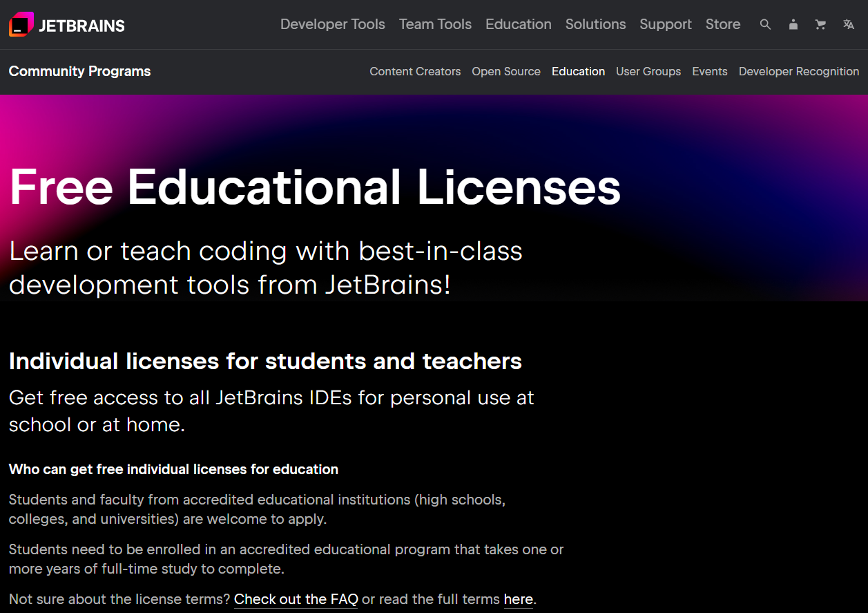Switch to the Content Creators section

(x=415, y=71)
